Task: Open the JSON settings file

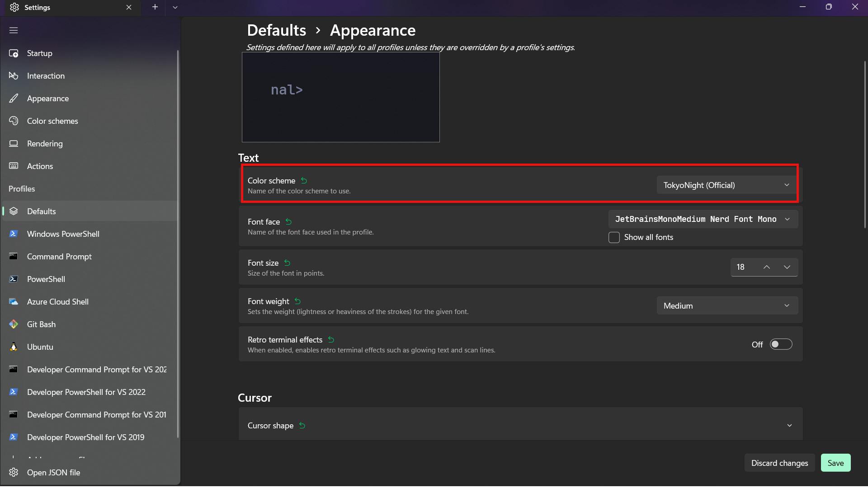Action: (53, 472)
